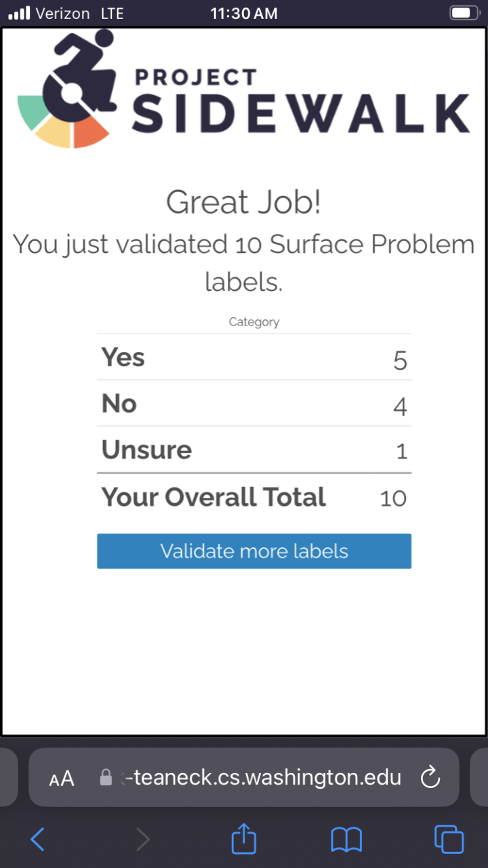Reload the page with refresh icon
The height and width of the screenshot is (868, 488).
[430, 777]
